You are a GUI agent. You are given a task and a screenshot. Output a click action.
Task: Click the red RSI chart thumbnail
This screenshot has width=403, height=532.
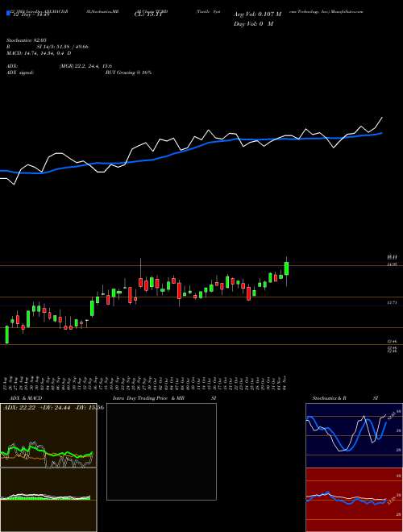(x=354, y=500)
